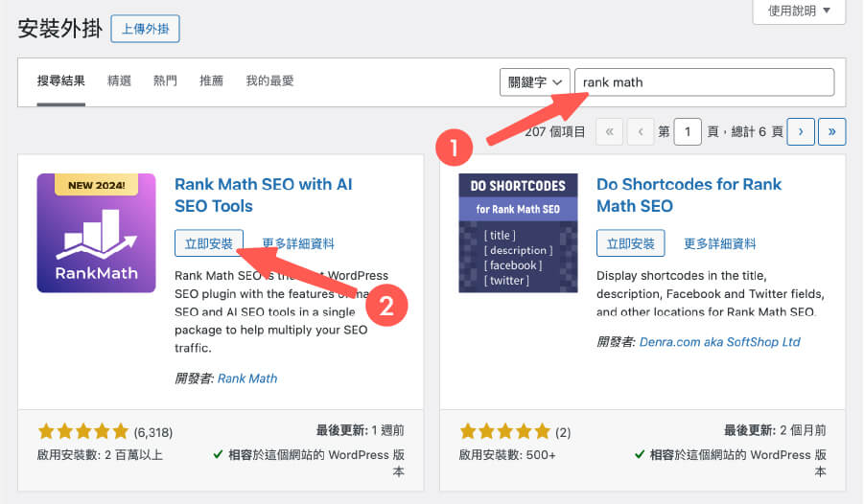The image size is (864, 504).
Task: Click the plugin search input field
Action: pos(705,82)
